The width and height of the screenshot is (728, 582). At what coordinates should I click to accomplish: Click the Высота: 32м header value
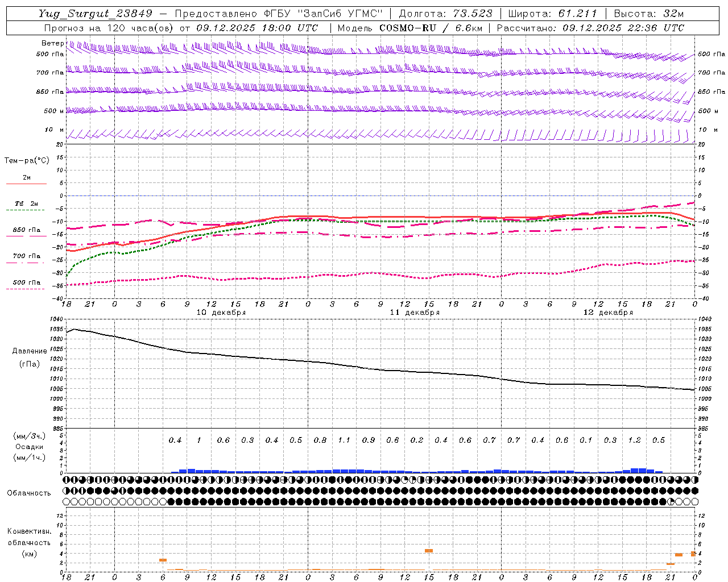point(648,14)
